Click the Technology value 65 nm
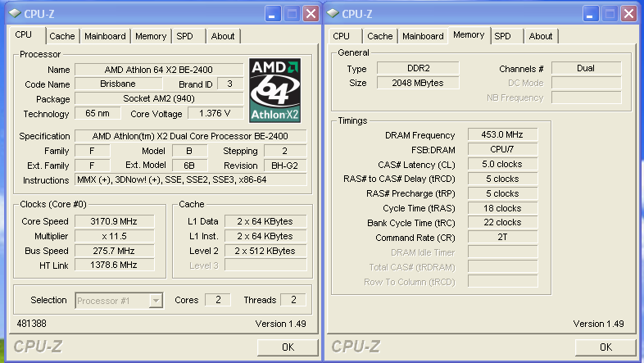Screen dimensions: 644x363 click(x=98, y=113)
